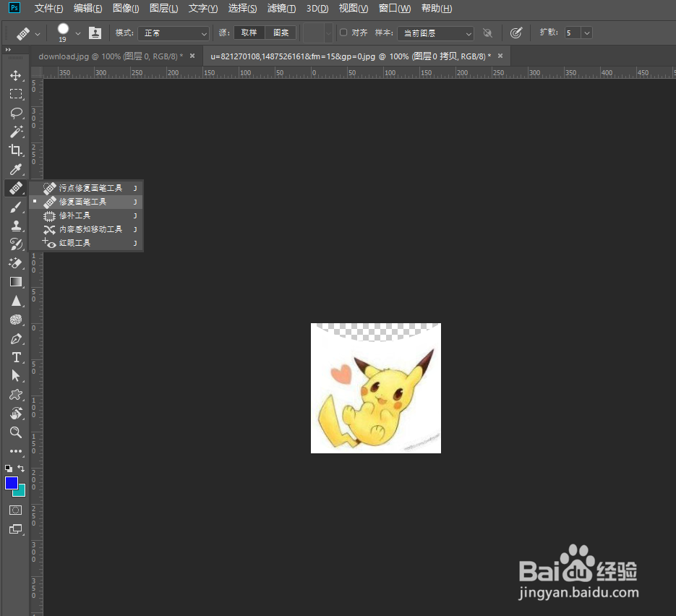Select the Magic Wand tool

[x=16, y=132]
